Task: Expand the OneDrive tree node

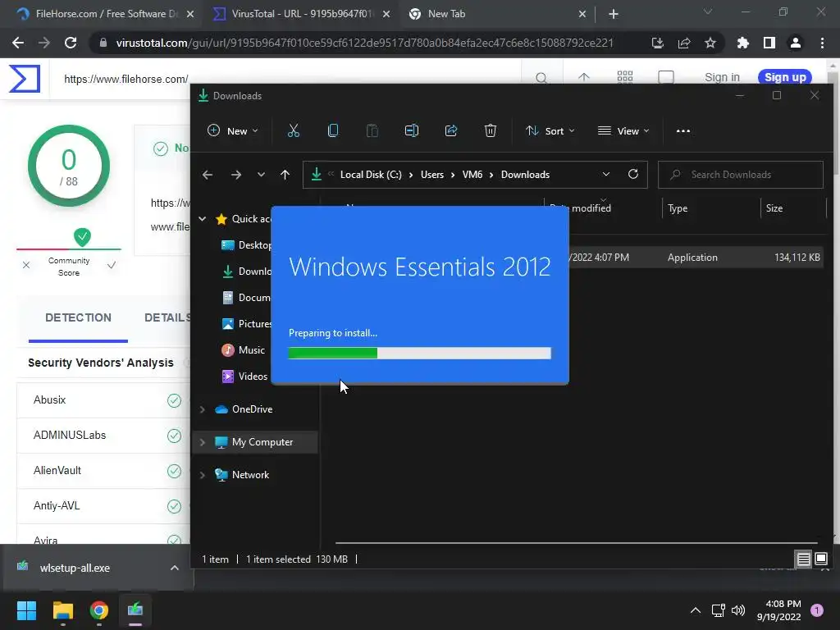Action: pos(203,409)
